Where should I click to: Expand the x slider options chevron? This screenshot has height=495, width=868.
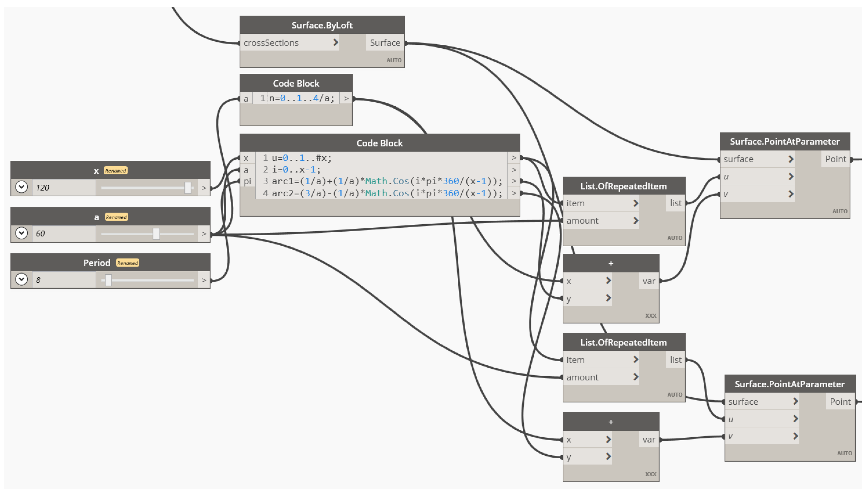point(21,187)
